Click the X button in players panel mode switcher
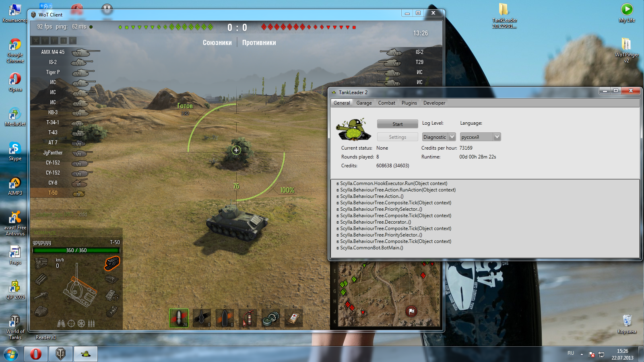The height and width of the screenshot is (362, 644). 36,41
